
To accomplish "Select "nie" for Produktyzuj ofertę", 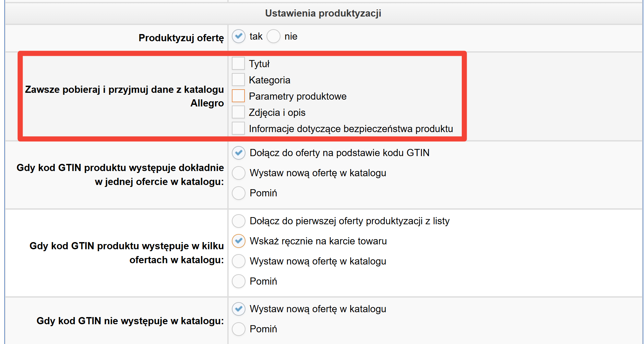I will (x=273, y=36).
